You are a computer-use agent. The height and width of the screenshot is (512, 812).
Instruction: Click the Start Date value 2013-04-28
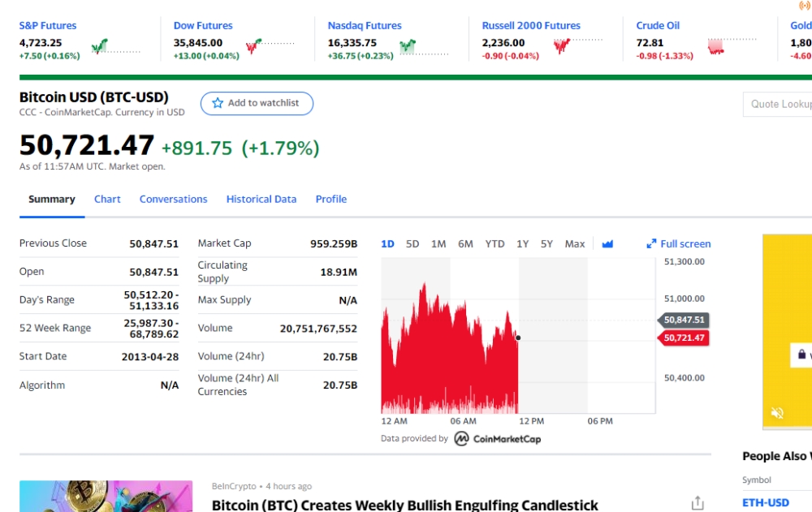150,357
